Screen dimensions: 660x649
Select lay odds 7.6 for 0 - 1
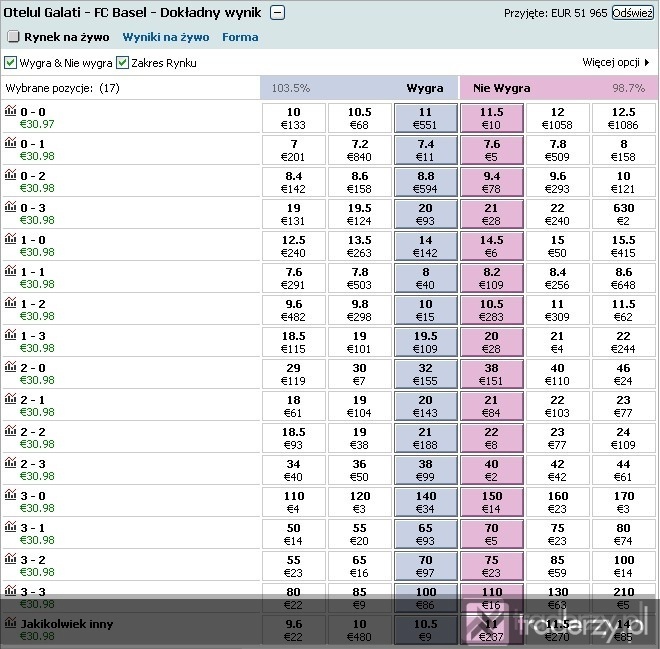(492, 150)
